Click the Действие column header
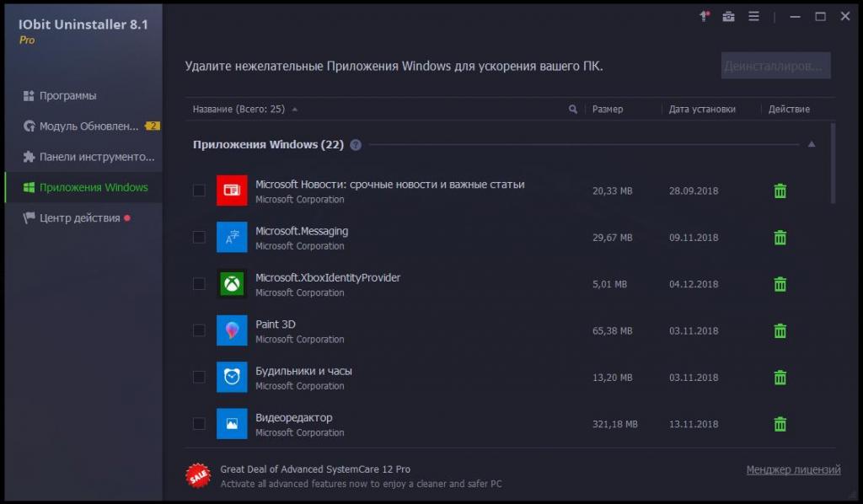The width and height of the screenshot is (863, 504). coord(789,109)
